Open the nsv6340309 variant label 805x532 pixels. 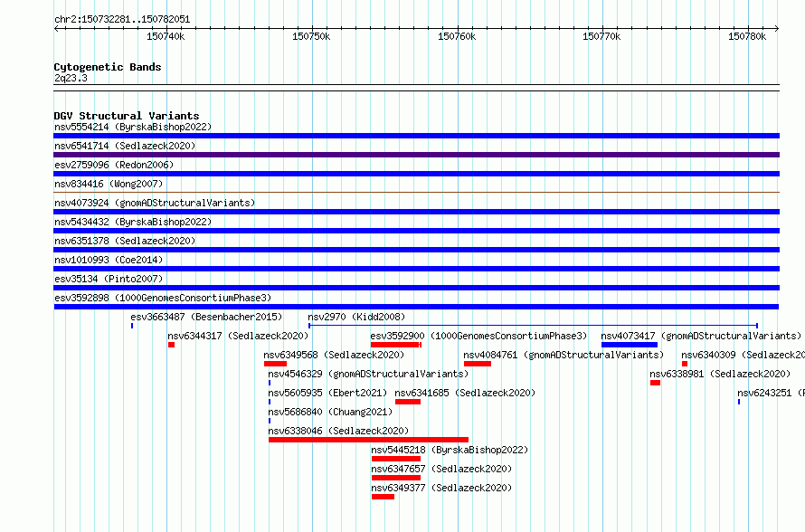coord(743,355)
